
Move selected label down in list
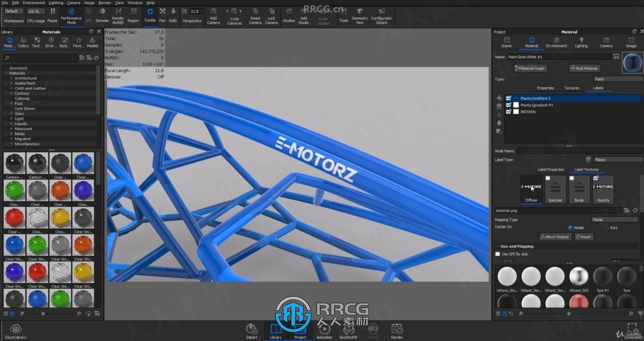point(499,123)
